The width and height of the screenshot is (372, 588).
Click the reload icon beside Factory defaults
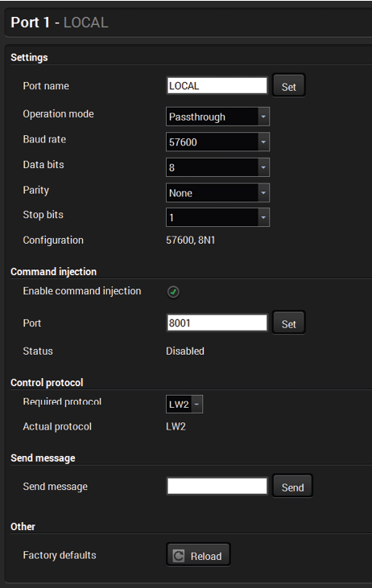179,555
